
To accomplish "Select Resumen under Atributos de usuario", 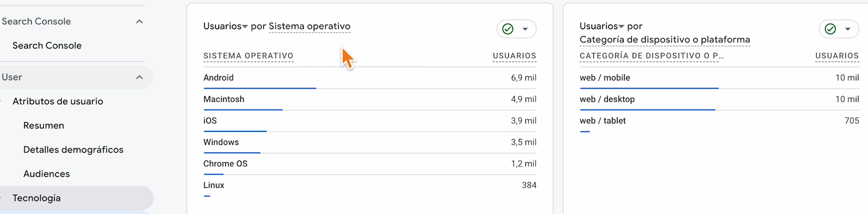I will [43, 125].
